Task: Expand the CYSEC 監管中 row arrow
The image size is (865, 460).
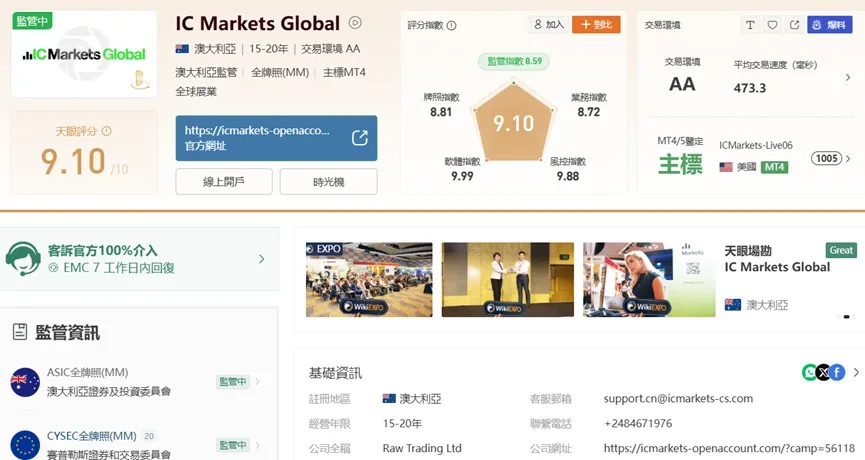Action: pyautogui.click(x=258, y=445)
